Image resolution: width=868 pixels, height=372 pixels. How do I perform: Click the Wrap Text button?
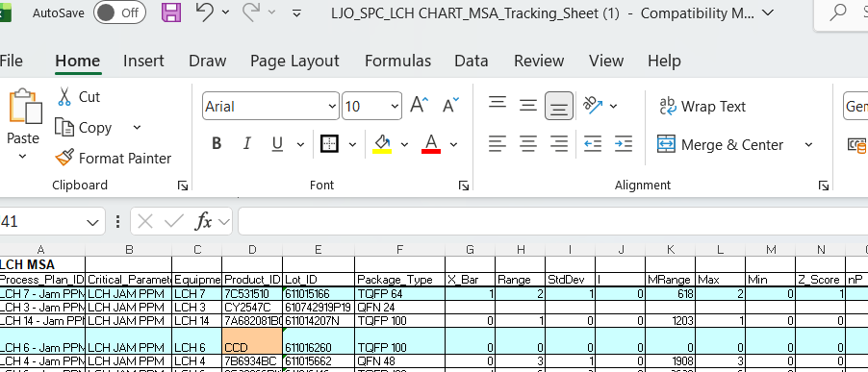pos(702,106)
